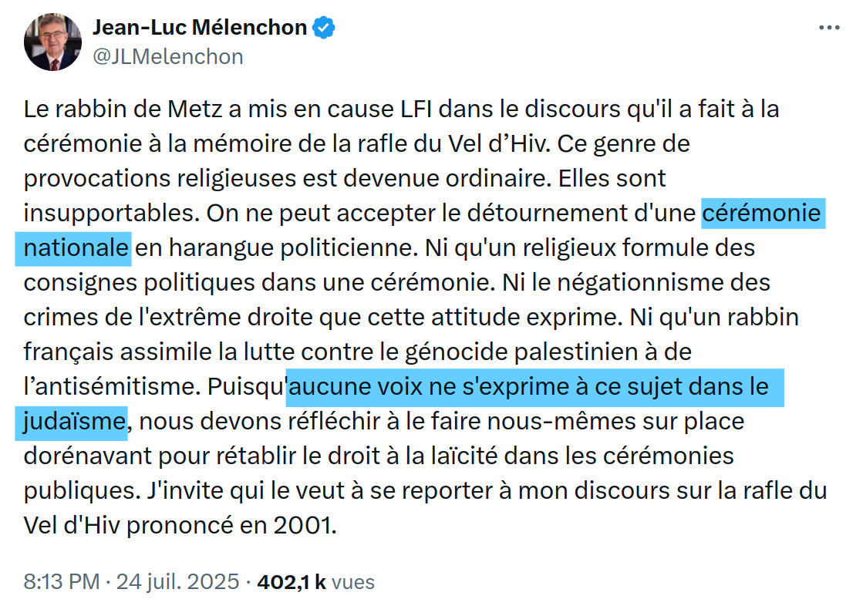Click the 24 juil. 2025 date
The height and width of the screenshot is (616, 863).
coord(177,581)
